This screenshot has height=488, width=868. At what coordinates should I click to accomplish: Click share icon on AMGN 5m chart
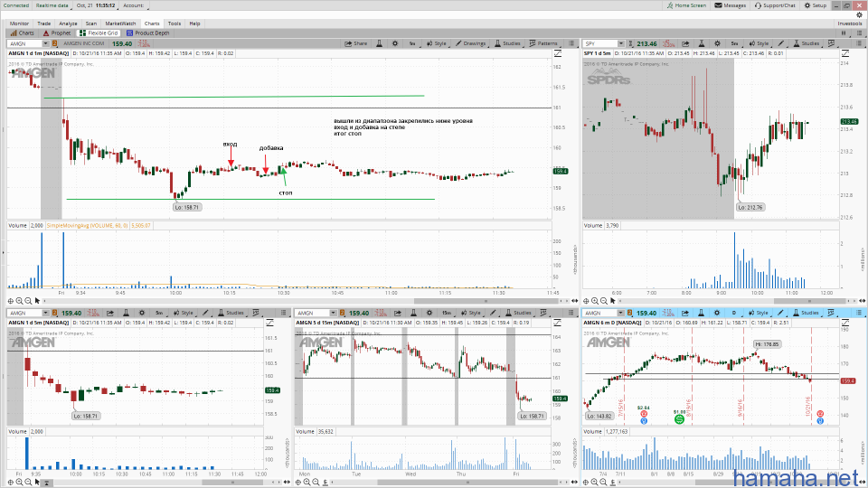click(x=110, y=313)
